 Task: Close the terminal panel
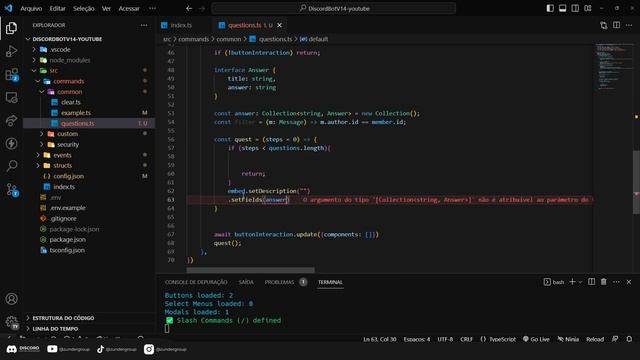pos(629,282)
